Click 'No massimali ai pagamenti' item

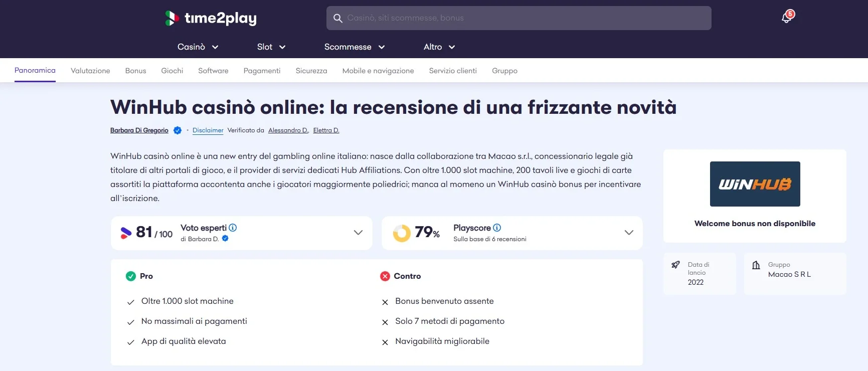(194, 321)
